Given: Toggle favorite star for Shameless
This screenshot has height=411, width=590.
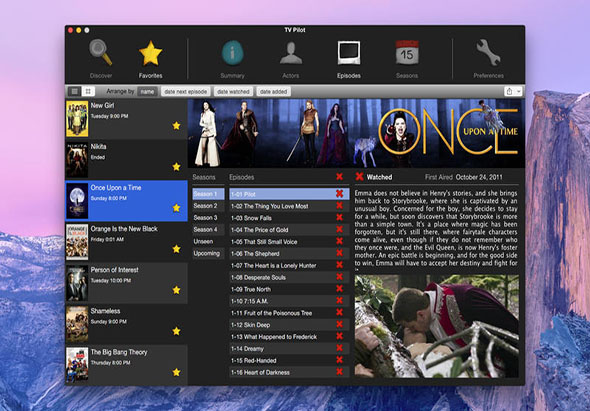Looking at the screenshot, I should [176, 331].
